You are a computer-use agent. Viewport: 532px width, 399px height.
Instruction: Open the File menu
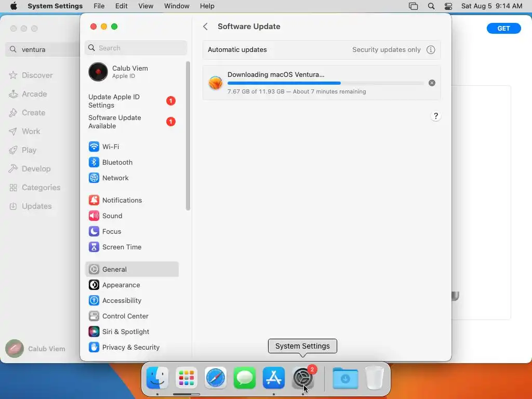point(99,6)
